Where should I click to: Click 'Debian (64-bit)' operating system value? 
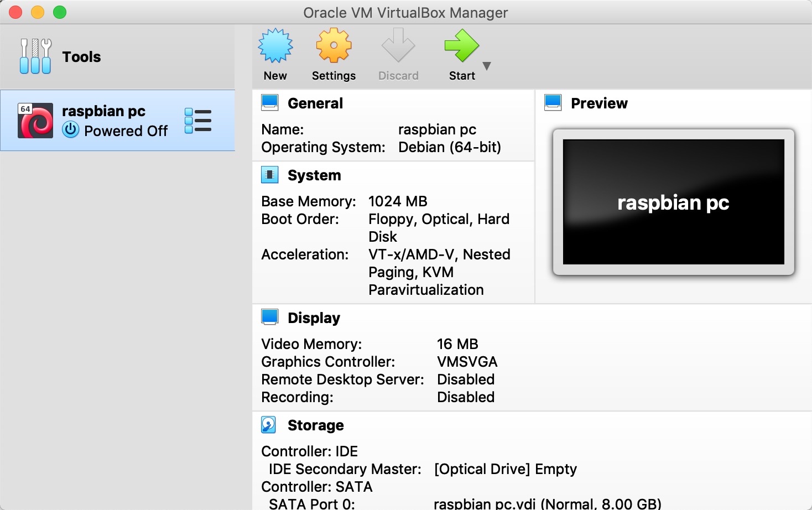[x=450, y=147]
